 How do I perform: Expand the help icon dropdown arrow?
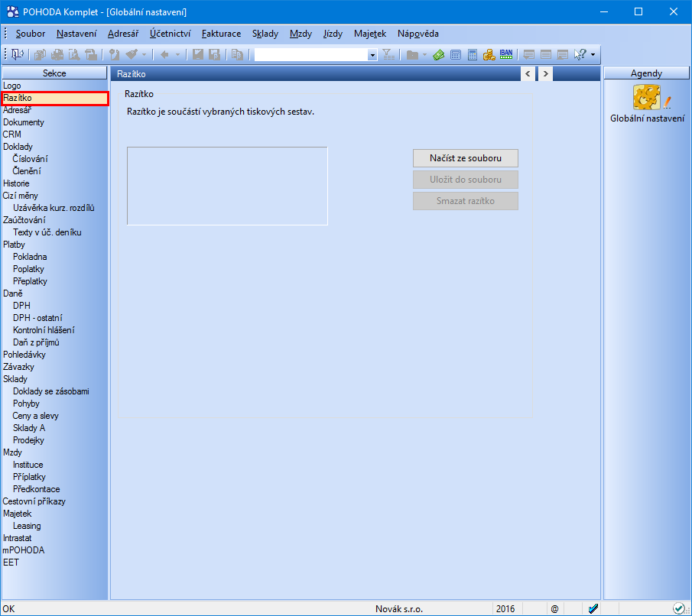(x=593, y=55)
